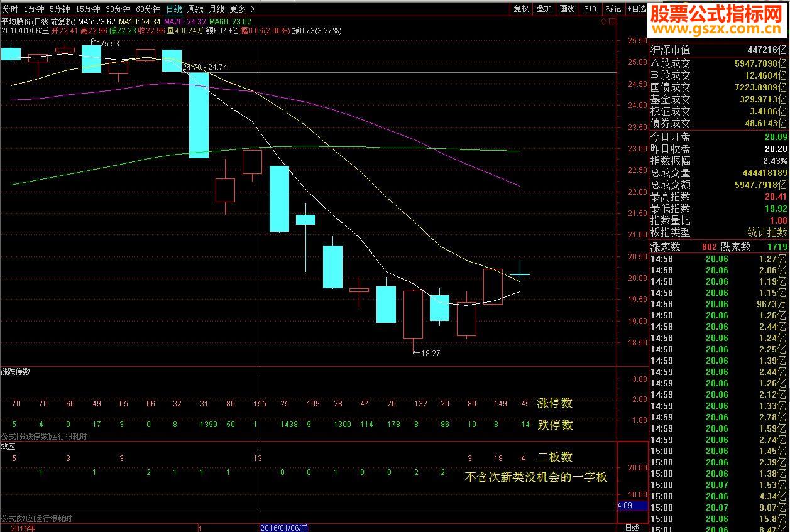Click the 涨停数 legend label
Image resolution: width=790 pixels, height=532 pixels.
555,403
